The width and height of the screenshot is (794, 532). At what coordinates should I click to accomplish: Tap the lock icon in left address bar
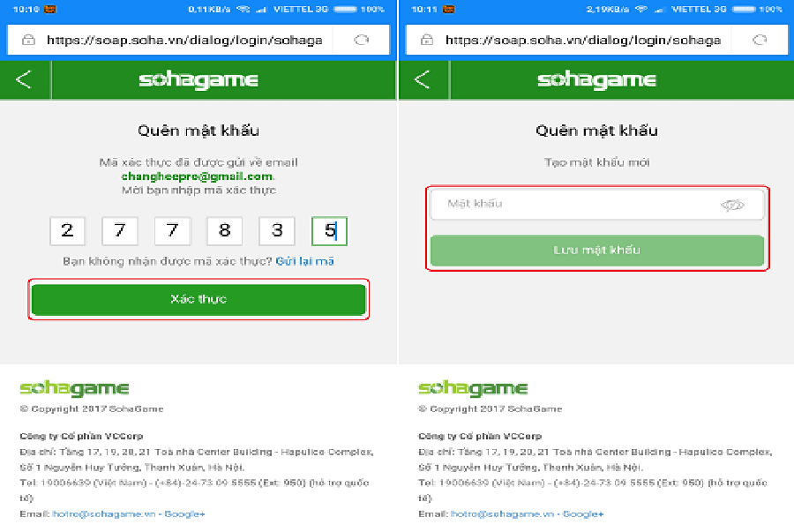point(28,40)
